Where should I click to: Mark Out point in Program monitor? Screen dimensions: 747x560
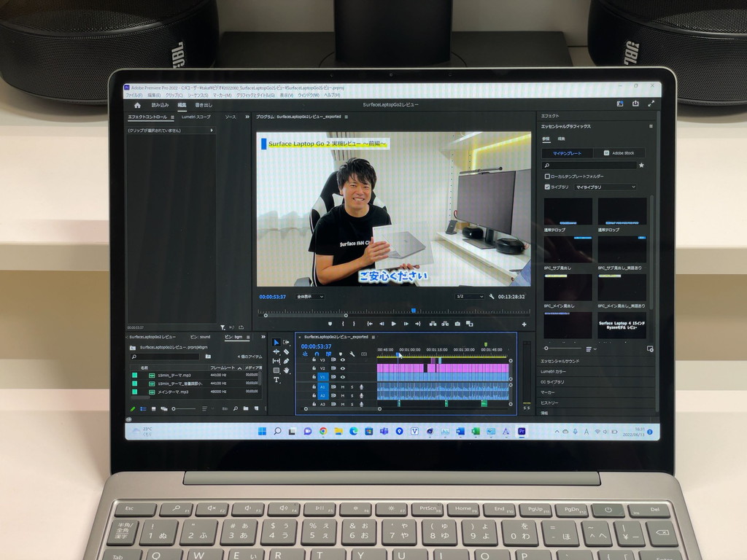tap(354, 324)
